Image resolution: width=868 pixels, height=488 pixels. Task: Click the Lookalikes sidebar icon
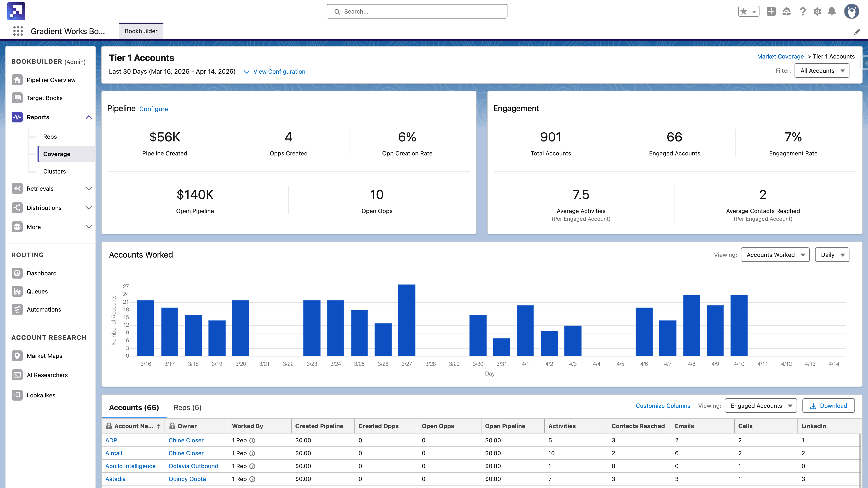pos(17,395)
